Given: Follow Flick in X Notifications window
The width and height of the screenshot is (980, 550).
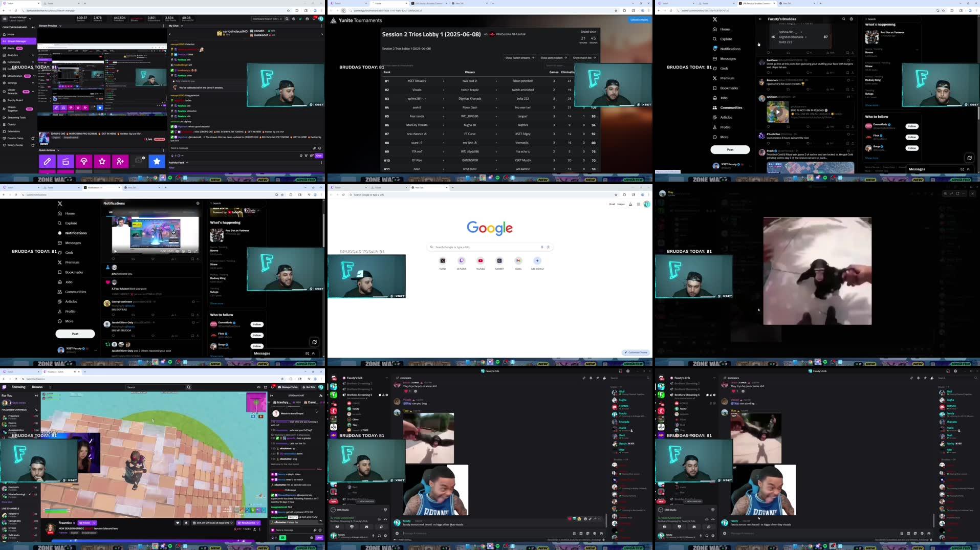Looking at the screenshot, I should tap(257, 335).
